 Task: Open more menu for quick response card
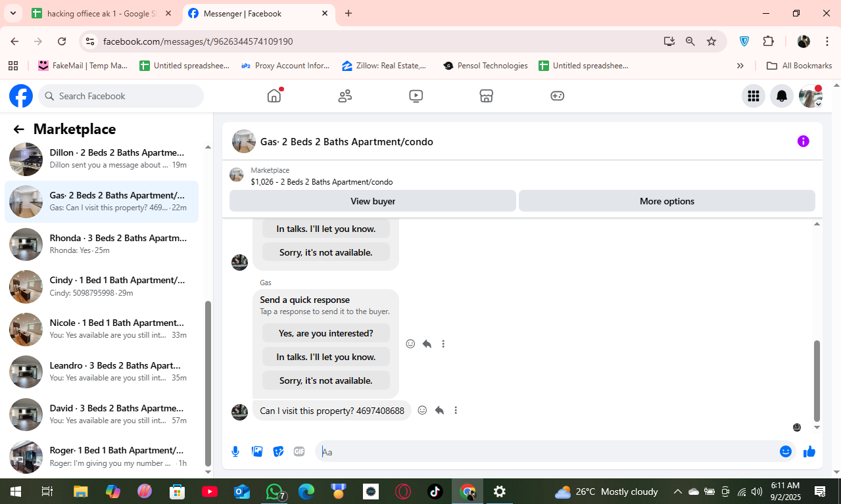(x=443, y=344)
